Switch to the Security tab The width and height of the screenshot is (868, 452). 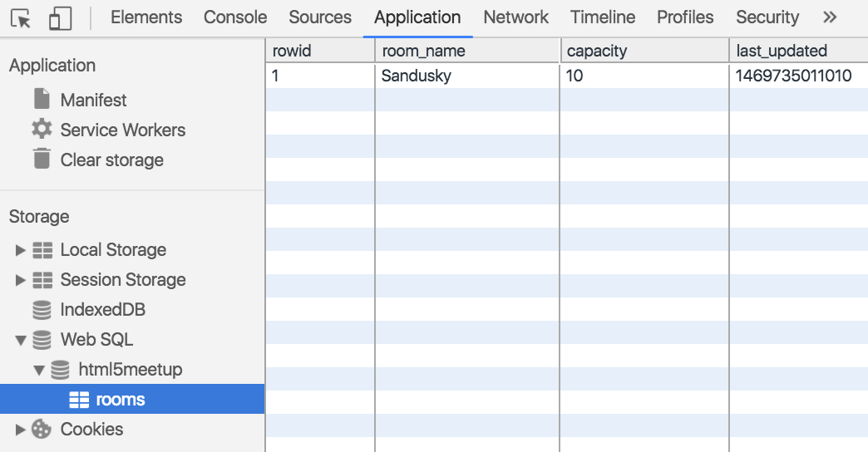point(767,17)
